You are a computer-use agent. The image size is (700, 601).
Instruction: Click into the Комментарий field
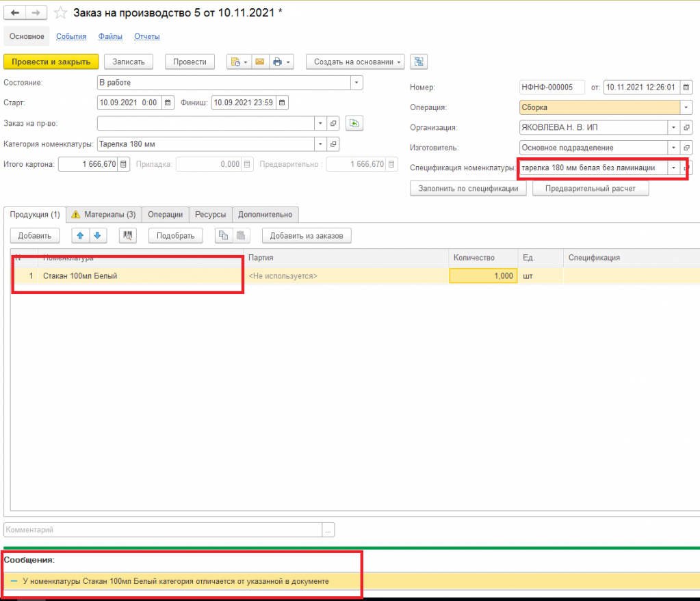(x=163, y=530)
